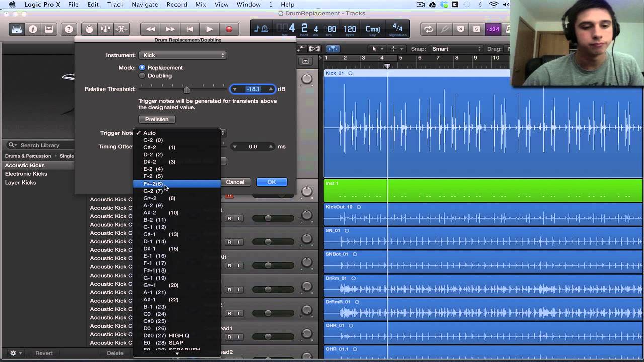Open the Inspector with the i button

click(x=33, y=29)
